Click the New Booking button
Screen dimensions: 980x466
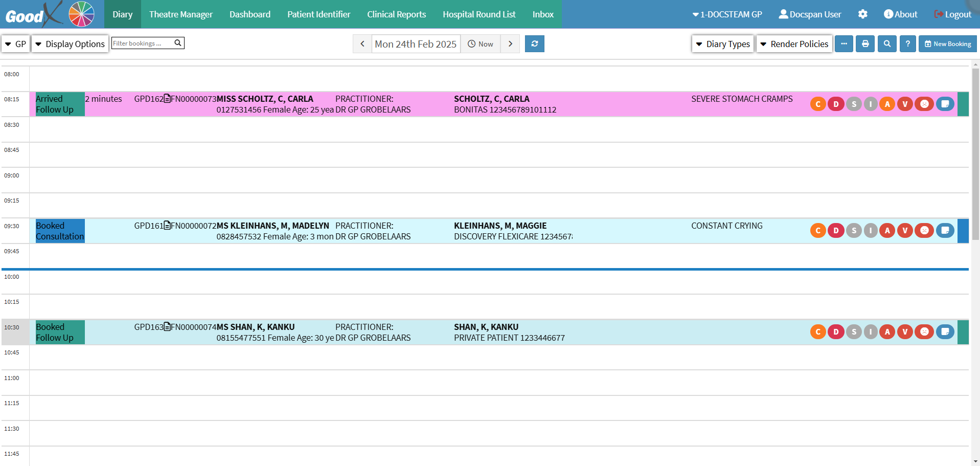point(947,44)
